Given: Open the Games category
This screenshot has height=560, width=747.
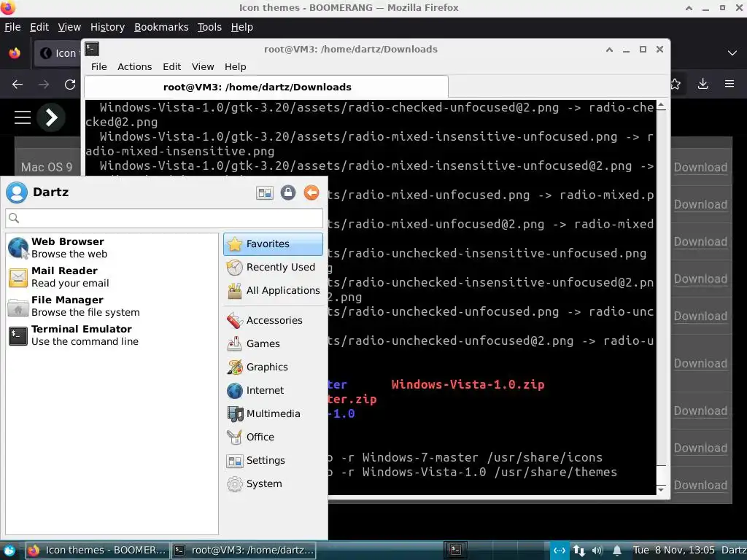Looking at the screenshot, I should click(x=273, y=344).
